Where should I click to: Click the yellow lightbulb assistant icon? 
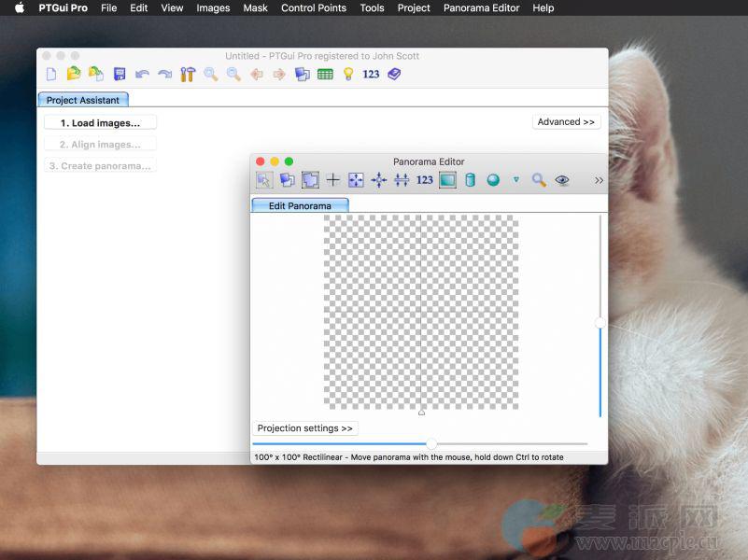coord(348,74)
